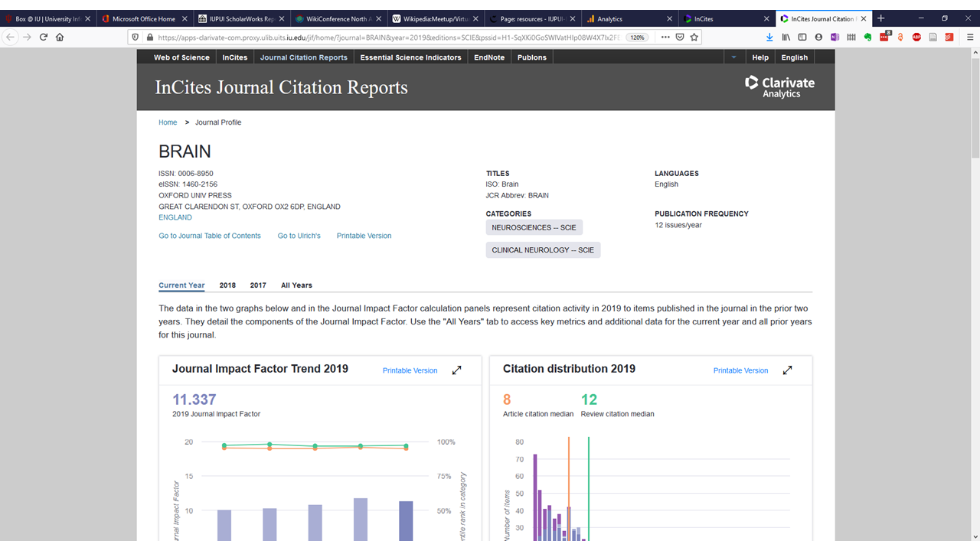Viewport: 980px width, 551px height.
Task: Open the Help link
Action: click(760, 57)
